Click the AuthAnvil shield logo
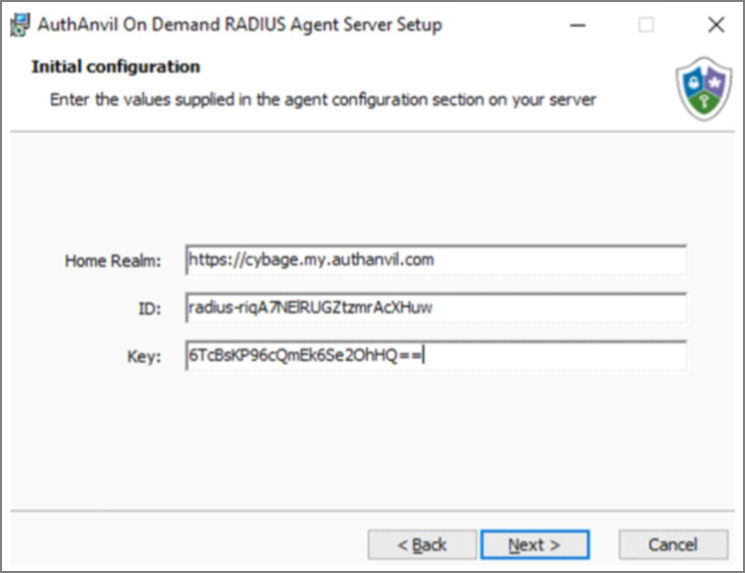745x573 pixels. 704,89
